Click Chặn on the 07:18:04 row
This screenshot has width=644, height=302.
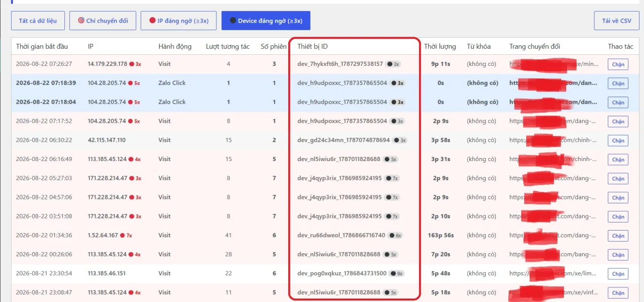tap(618, 103)
